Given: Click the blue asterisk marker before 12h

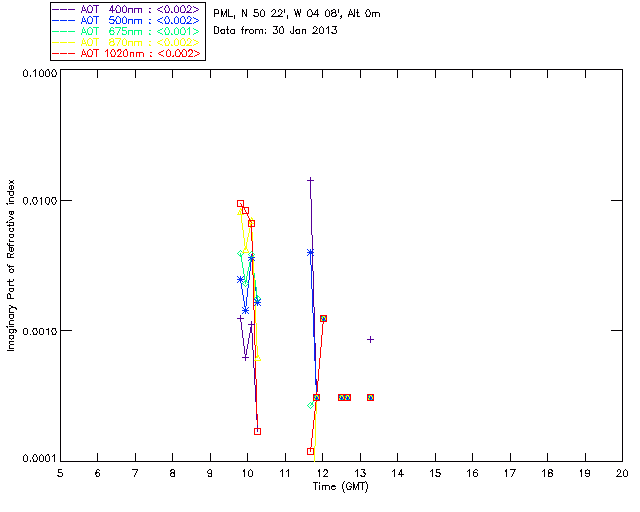Looking at the screenshot, I should tap(310, 253).
